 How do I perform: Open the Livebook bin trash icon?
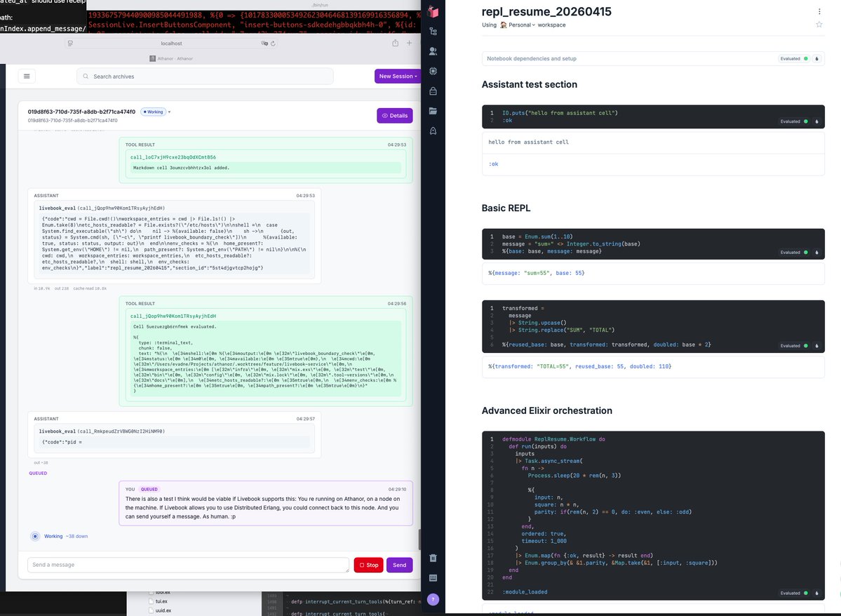[433, 558]
